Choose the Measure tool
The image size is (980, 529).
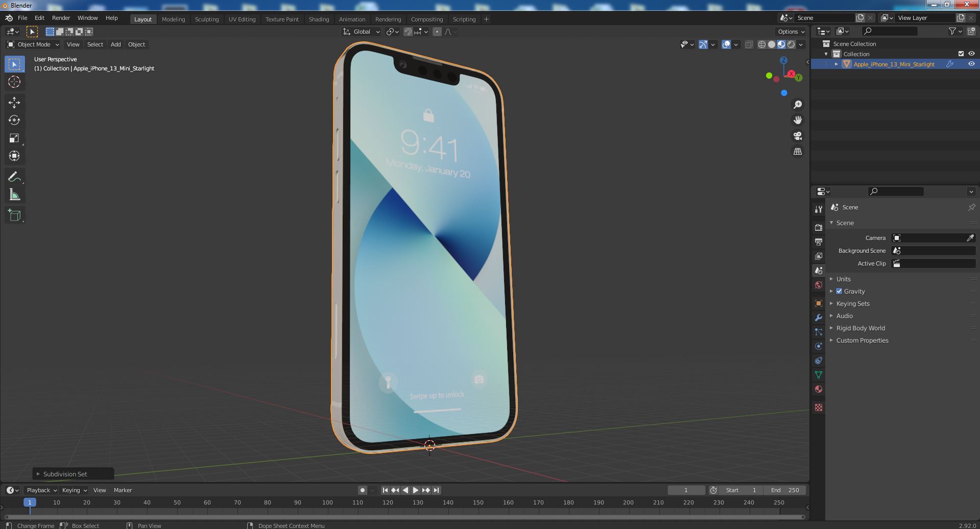pos(14,195)
